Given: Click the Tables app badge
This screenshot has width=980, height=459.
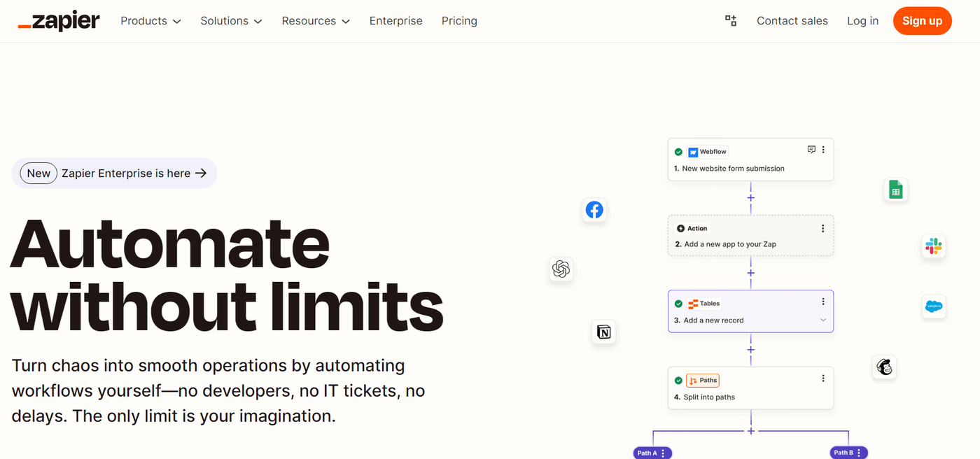Looking at the screenshot, I should coord(704,304).
